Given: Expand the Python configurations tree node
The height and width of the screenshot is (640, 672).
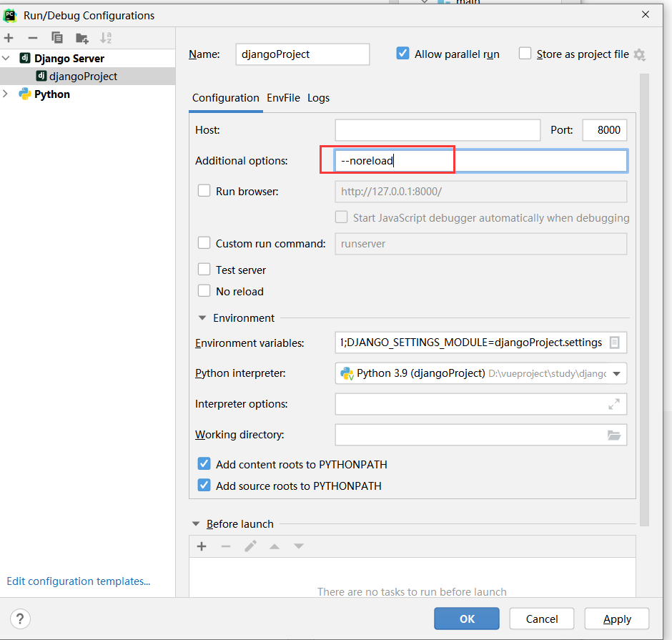Looking at the screenshot, I should pyautogui.click(x=6, y=94).
